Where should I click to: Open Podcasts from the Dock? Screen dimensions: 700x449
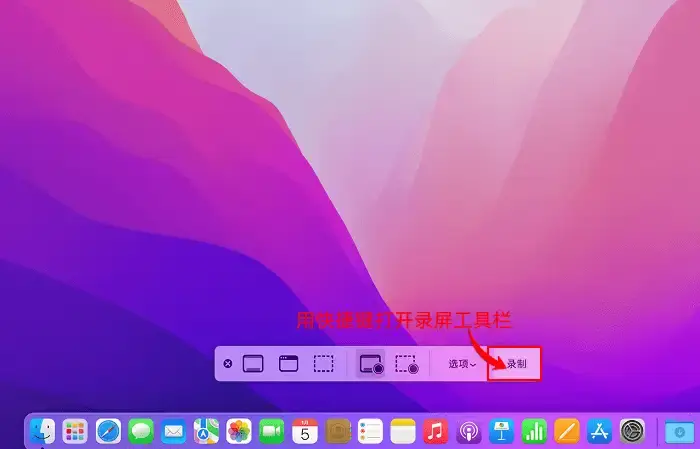click(468, 432)
